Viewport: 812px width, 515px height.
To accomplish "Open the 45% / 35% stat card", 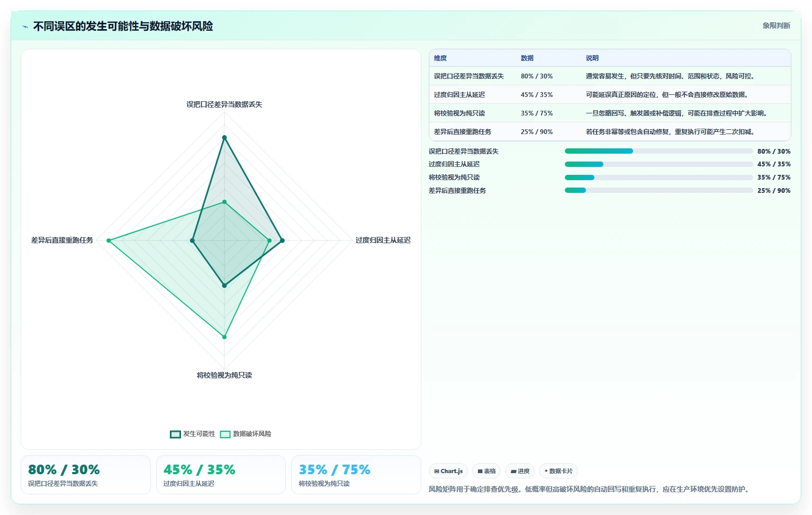I will [221, 475].
